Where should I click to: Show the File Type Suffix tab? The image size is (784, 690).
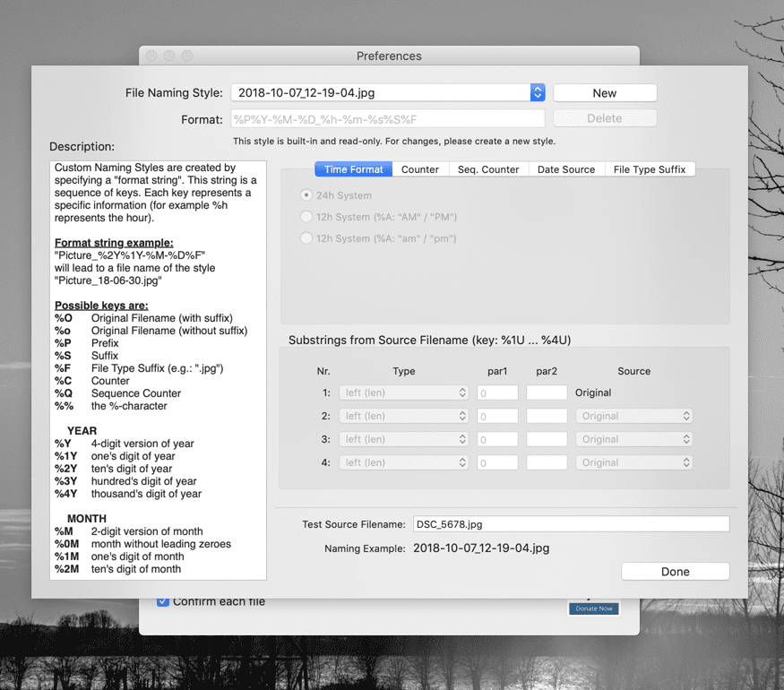click(650, 169)
